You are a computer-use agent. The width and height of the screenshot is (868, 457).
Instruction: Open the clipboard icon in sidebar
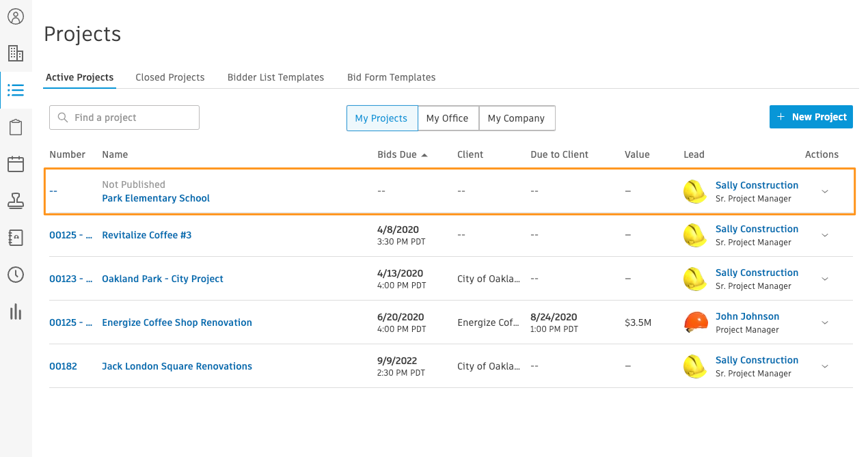pyautogui.click(x=16, y=127)
